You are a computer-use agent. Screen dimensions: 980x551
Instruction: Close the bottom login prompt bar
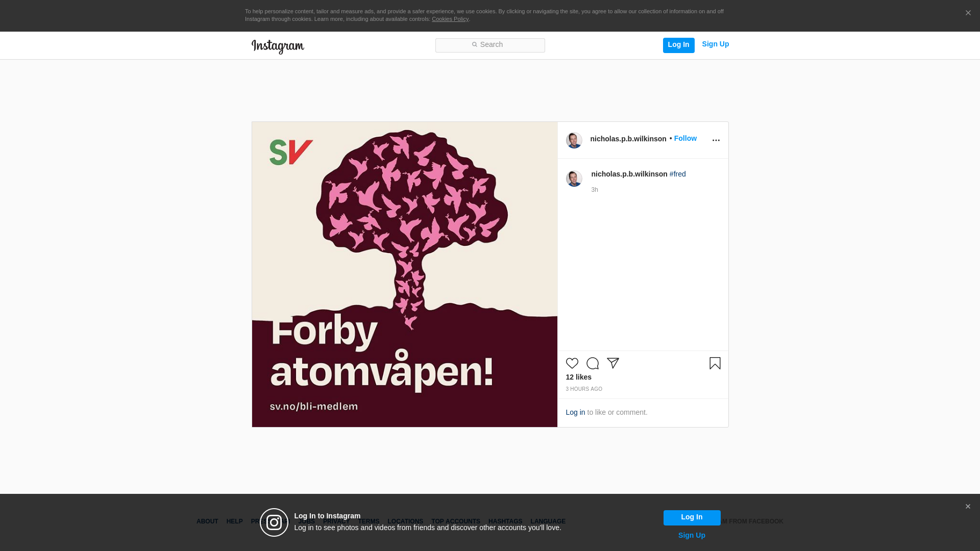[x=968, y=507]
